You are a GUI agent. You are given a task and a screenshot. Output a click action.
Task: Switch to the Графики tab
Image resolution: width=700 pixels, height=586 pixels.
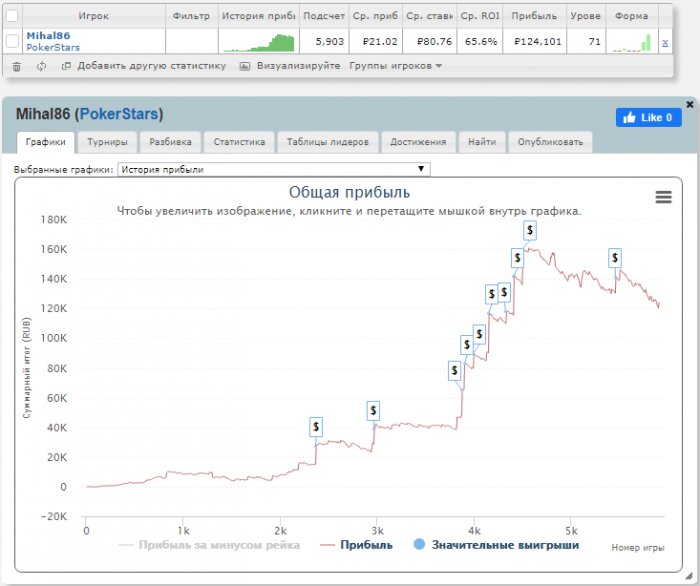point(46,142)
